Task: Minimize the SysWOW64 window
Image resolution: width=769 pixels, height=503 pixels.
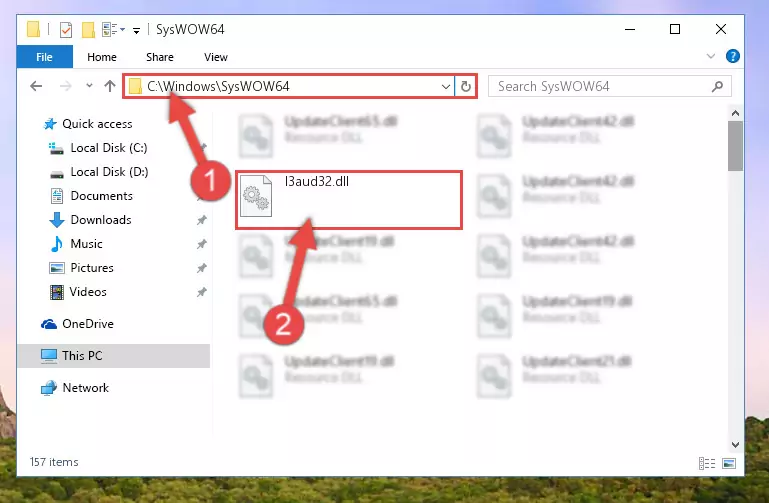Action: point(630,29)
